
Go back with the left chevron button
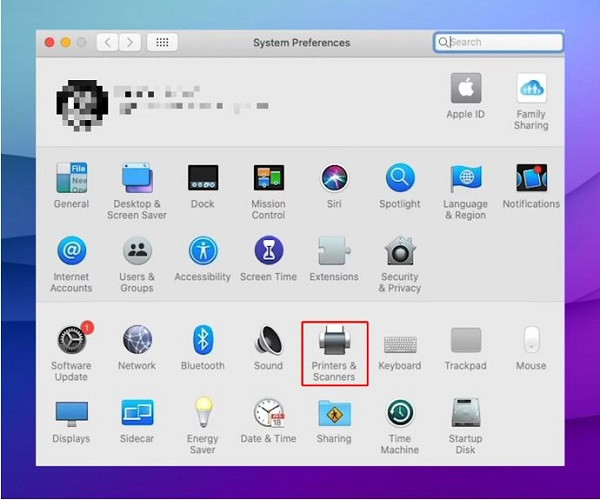pyautogui.click(x=108, y=42)
